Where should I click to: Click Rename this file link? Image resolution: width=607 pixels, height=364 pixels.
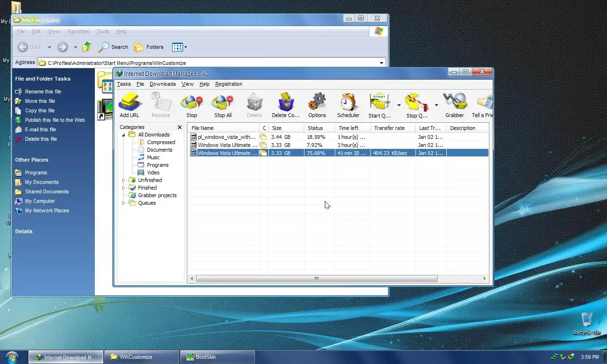43,91
